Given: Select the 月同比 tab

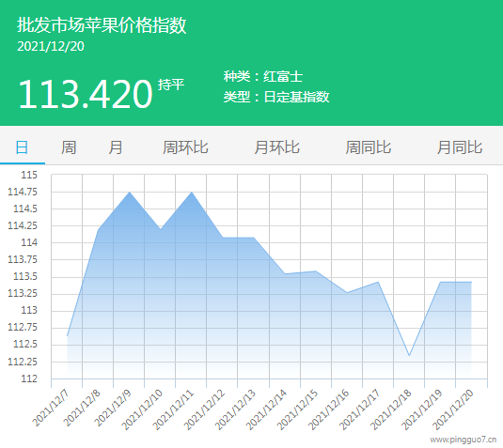Looking at the screenshot, I should tap(460, 147).
